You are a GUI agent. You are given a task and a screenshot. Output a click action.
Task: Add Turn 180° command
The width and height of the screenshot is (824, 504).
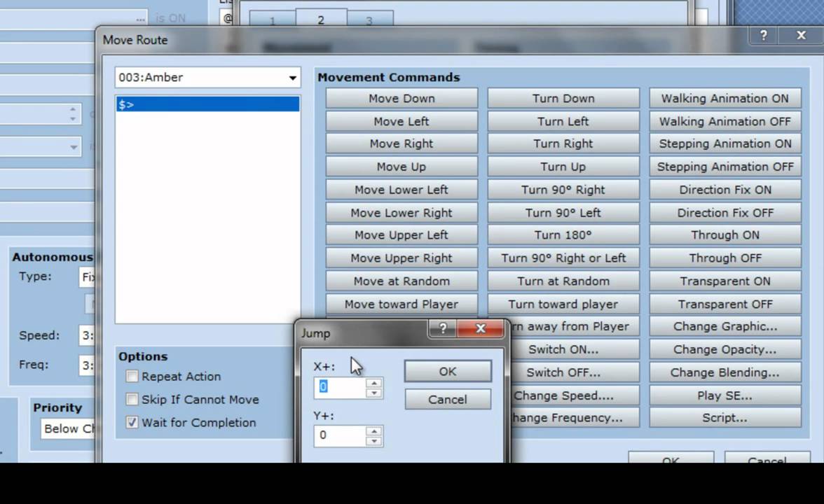coord(563,234)
